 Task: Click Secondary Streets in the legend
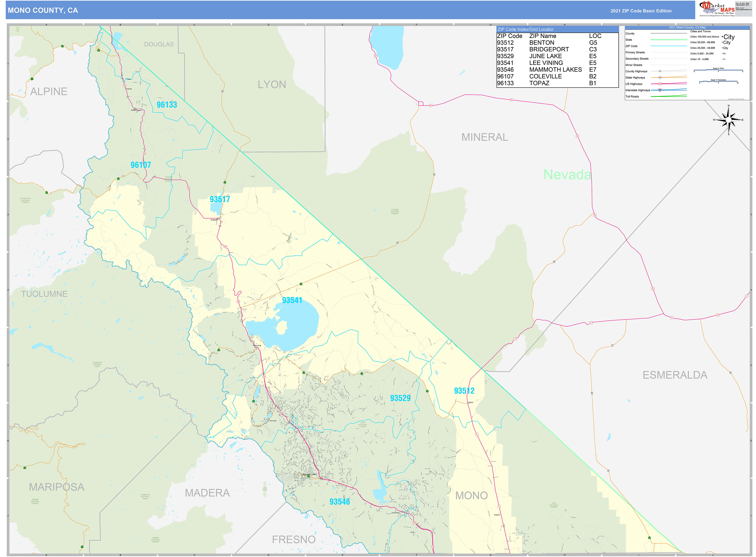coord(637,59)
